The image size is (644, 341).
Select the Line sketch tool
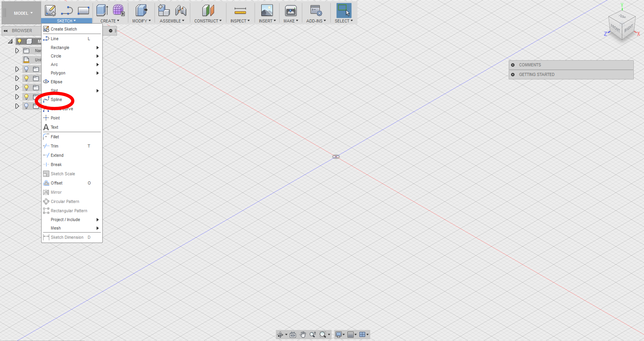pyautogui.click(x=54, y=38)
